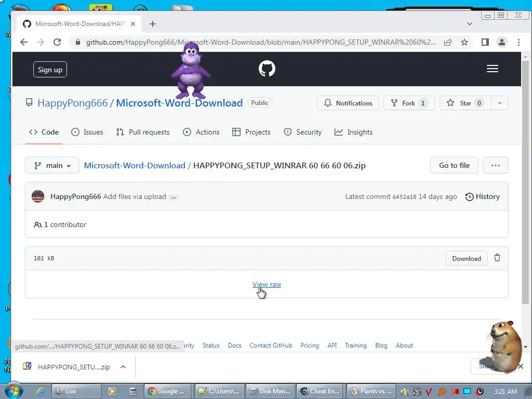The height and width of the screenshot is (399, 532).
Task: Click the trash delete file icon
Action: tap(497, 258)
